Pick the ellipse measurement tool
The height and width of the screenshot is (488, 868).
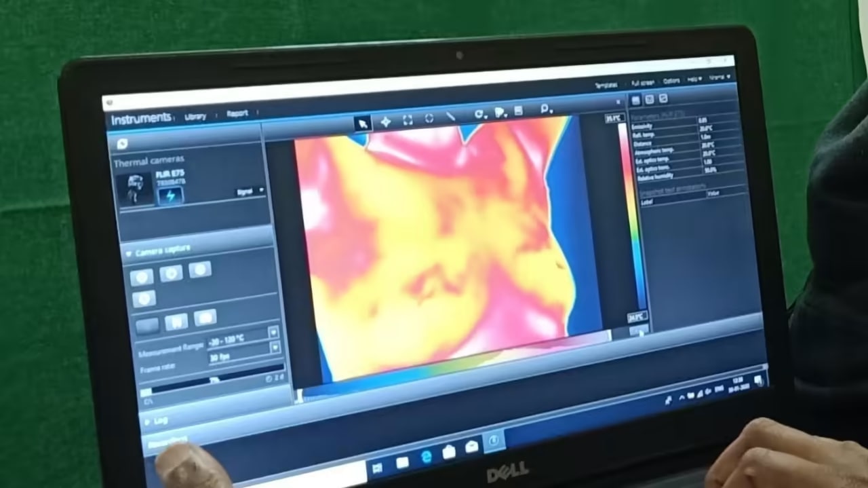(429, 119)
